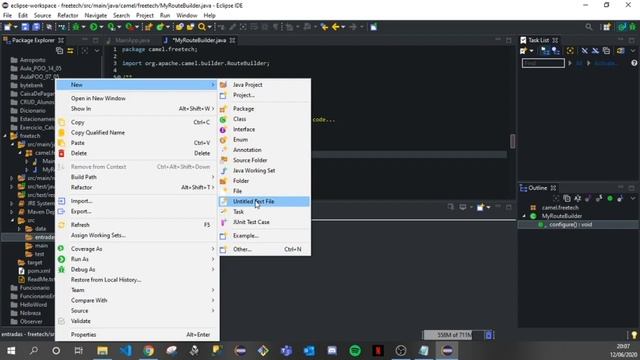Switch to the Java perspective icon
The width and height of the screenshot is (640, 360).
622,27
